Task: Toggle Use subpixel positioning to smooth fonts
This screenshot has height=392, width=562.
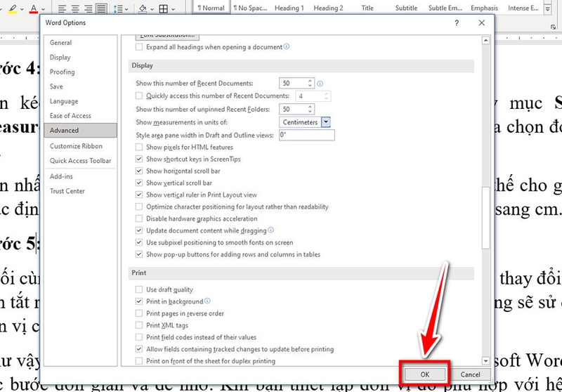Action: [x=138, y=242]
